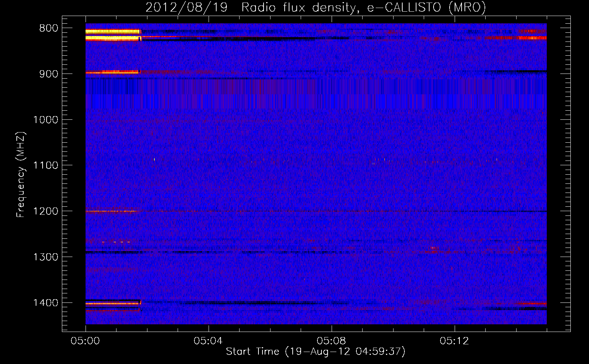The image size is (589, 364).
Task: Click the 900 frequency tick label
Action: [49, 74]
